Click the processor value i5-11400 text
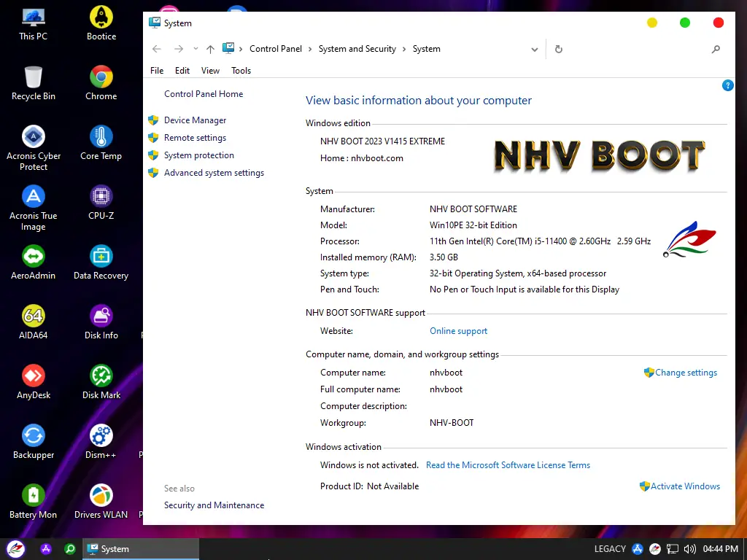The image size is (747, 560). pos(541,241)
